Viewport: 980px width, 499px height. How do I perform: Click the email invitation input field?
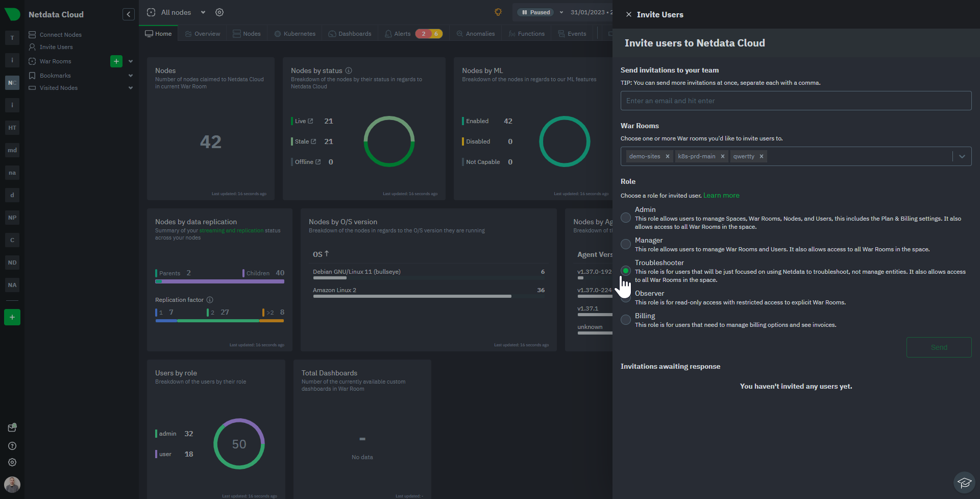(x=796, y=101)
